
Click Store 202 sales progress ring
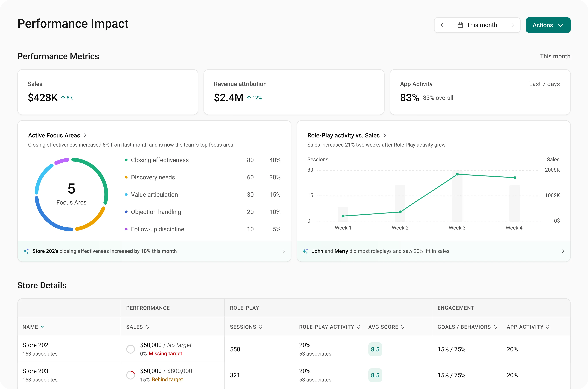pos(131,349)
